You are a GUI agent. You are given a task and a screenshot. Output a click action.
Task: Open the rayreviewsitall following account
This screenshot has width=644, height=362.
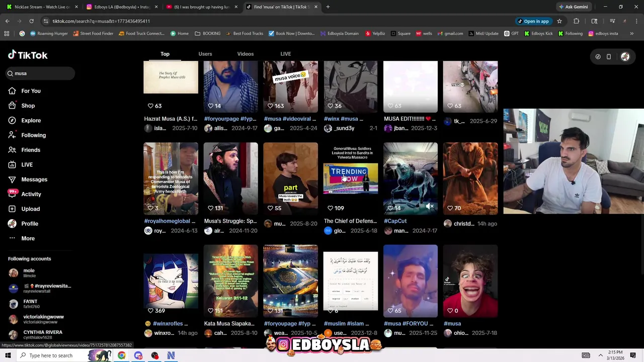[x=40, y=288]
